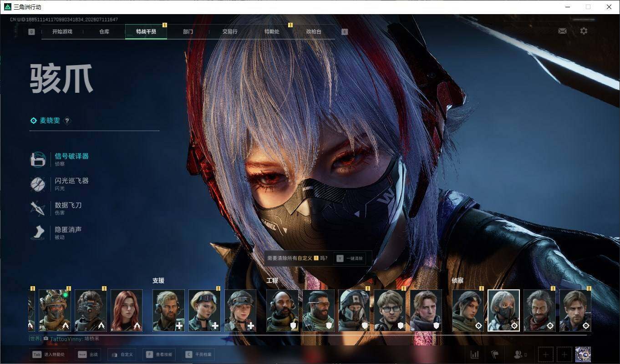Select the 闪光巡飞器 skill icon

(x=38, y=184)
